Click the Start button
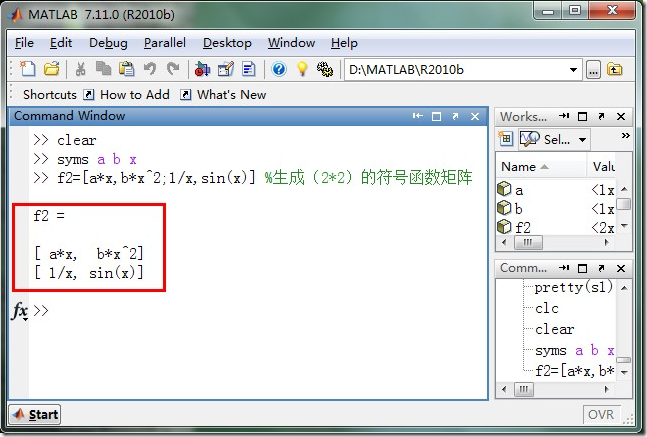647x437 pixels. click(x=35, y=414)
